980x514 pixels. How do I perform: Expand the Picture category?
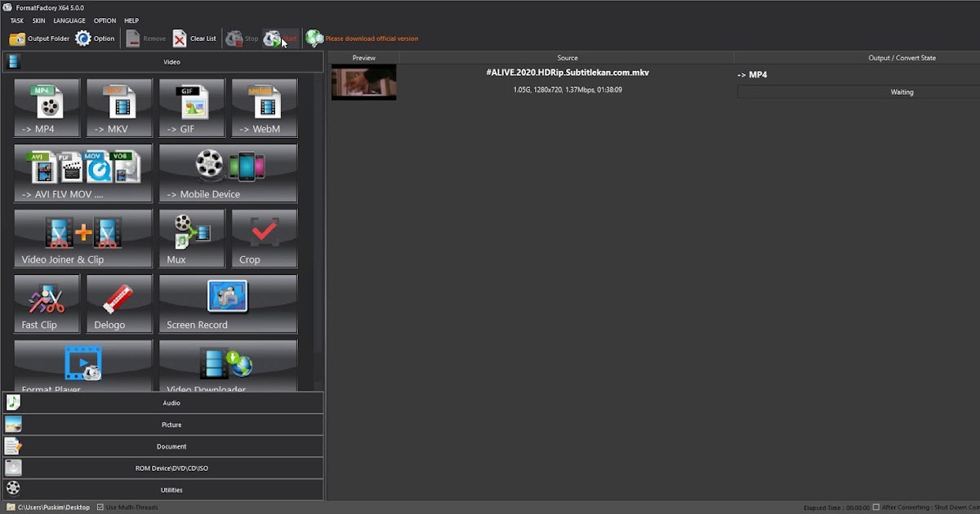coord(163,424)
